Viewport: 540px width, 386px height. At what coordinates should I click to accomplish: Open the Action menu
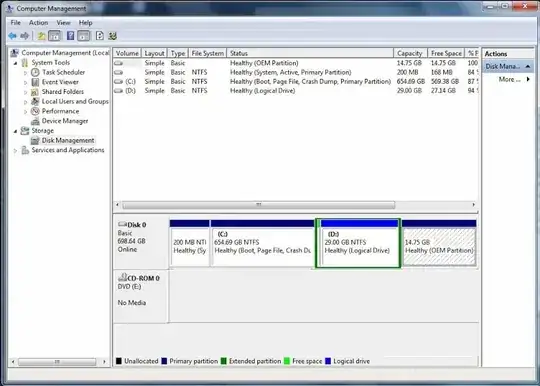pos(38,23)
